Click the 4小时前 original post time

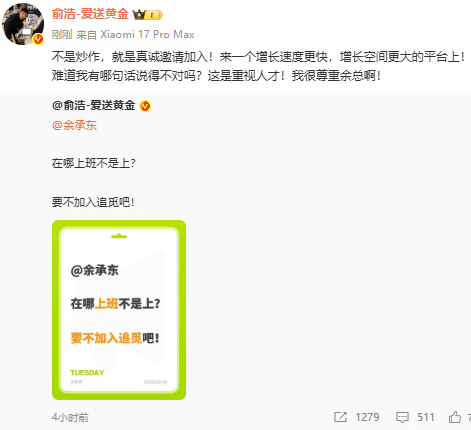[x=70, y=417]
